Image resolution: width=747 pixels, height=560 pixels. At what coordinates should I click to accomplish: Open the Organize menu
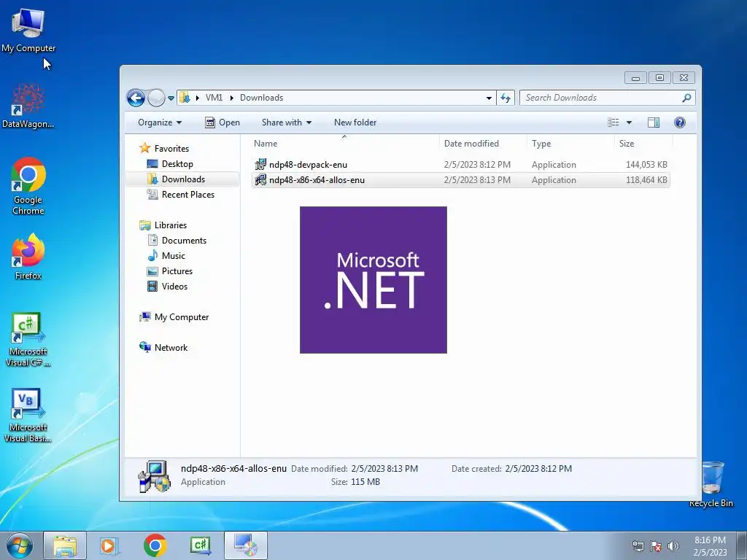160,122
